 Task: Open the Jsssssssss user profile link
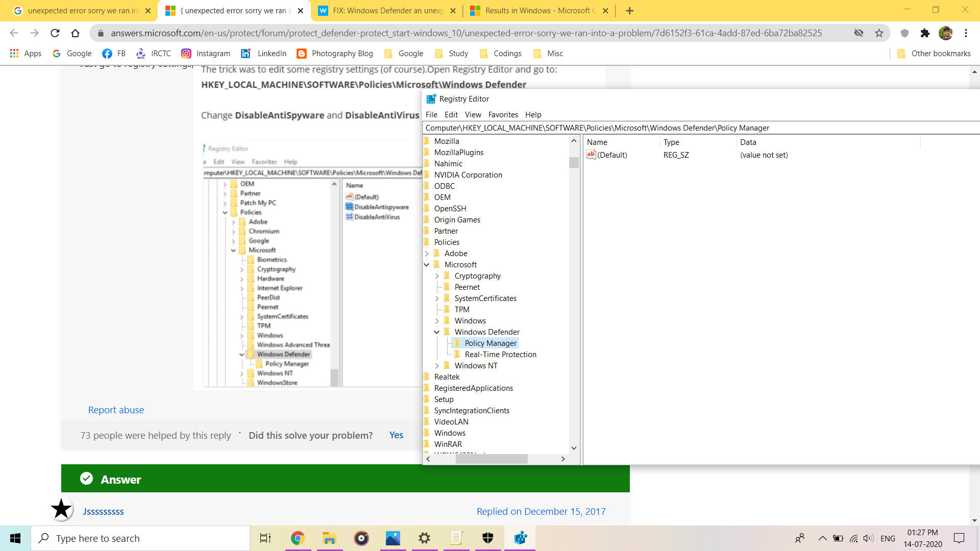click(x=103, y=512)
